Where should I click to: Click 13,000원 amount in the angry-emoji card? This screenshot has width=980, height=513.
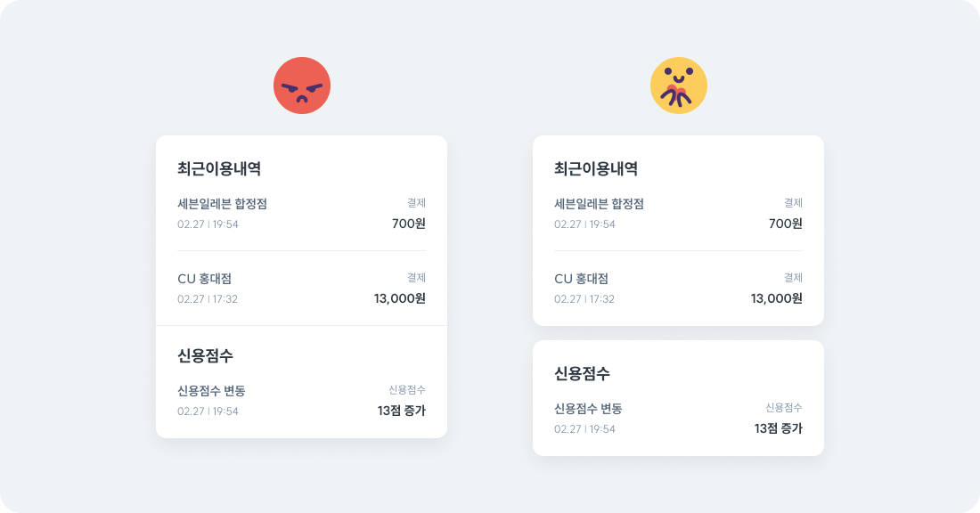coord(400,298)
